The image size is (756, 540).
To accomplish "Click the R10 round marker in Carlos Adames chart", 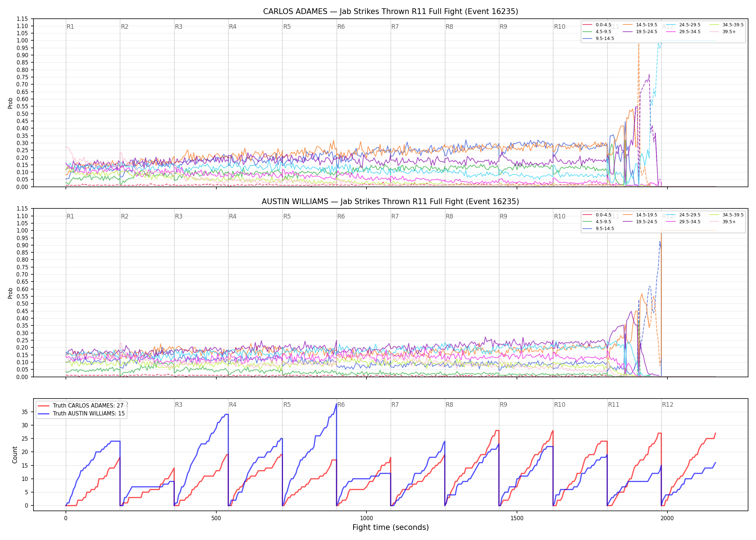I will click(559, 27).
